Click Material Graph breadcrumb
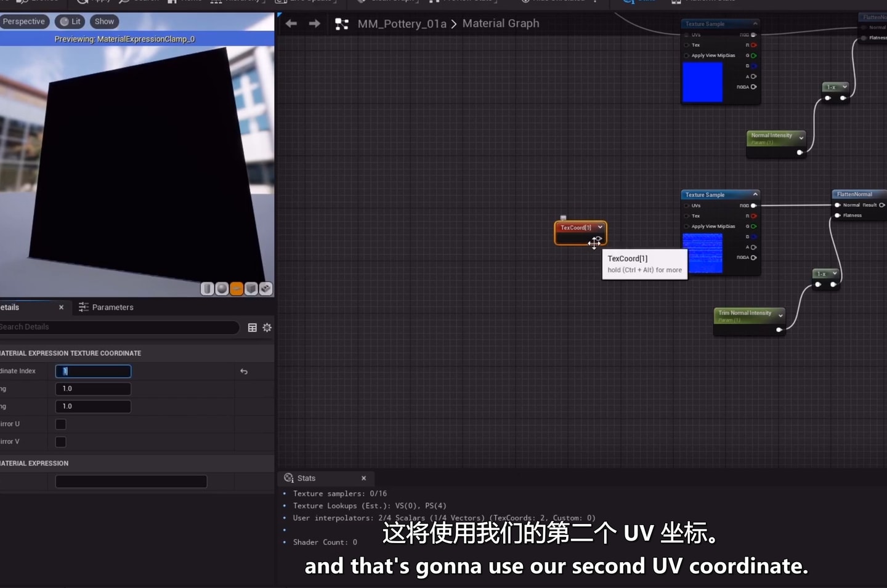This screenshot has height=588, width=887. click(x=501, y=23)
